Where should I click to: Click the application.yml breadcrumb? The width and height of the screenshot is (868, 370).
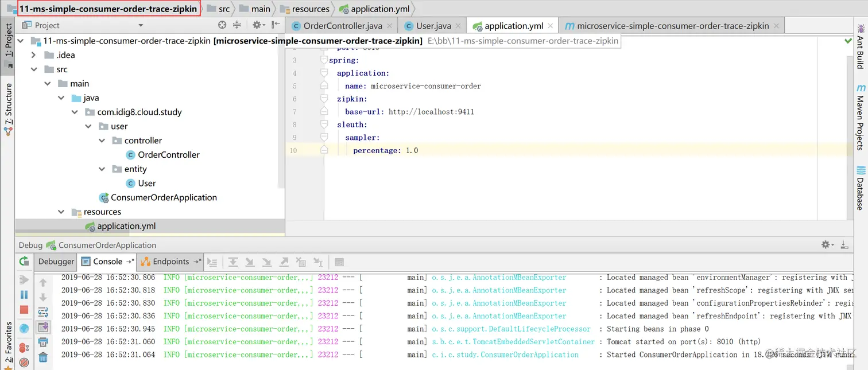pos(374,9)
